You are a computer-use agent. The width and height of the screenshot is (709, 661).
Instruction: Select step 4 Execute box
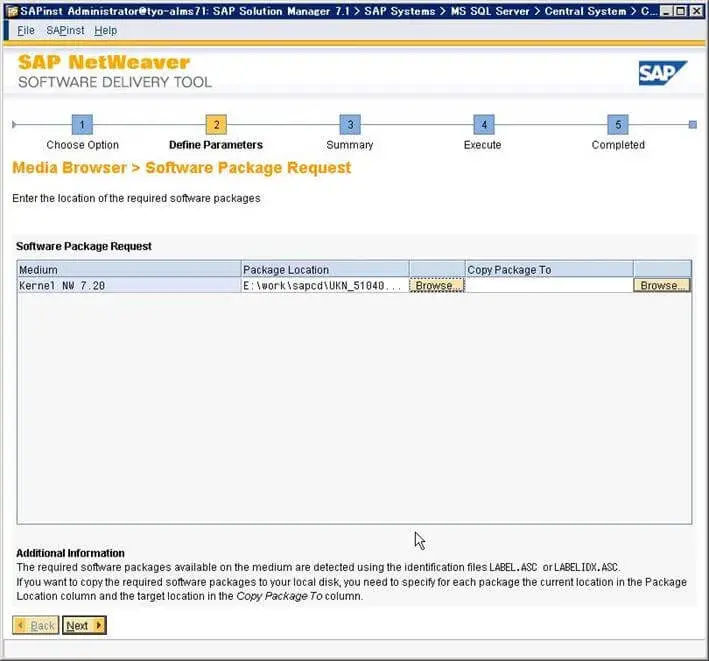[484, 125]
